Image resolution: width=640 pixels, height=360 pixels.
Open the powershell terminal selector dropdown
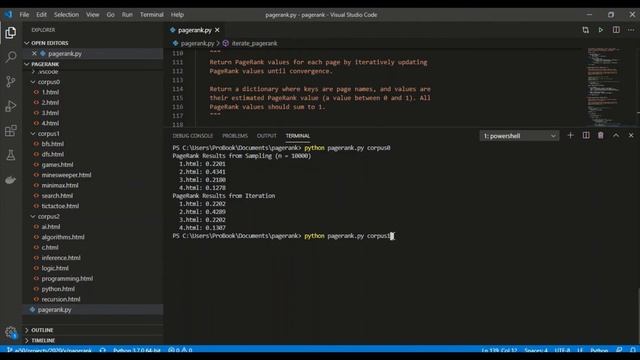[519, 136]
